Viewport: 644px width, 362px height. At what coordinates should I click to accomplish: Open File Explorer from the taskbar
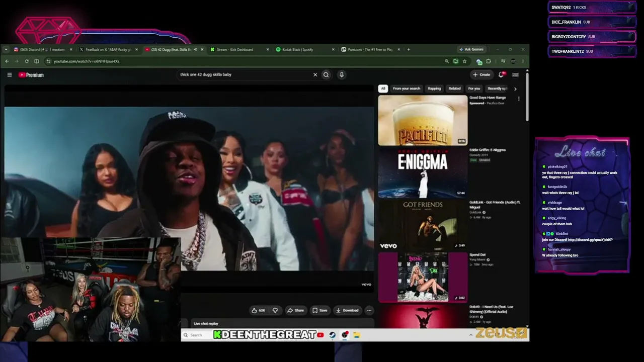(356, 335)
